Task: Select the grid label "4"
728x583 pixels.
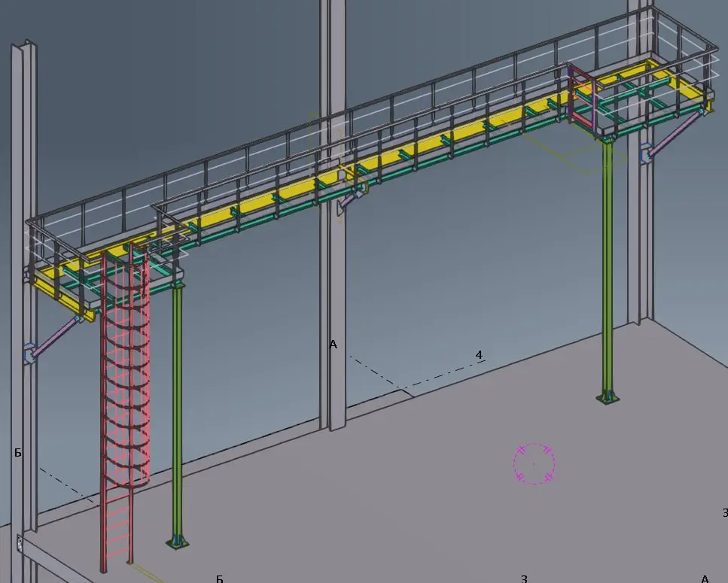Action: tap(479, 355)
